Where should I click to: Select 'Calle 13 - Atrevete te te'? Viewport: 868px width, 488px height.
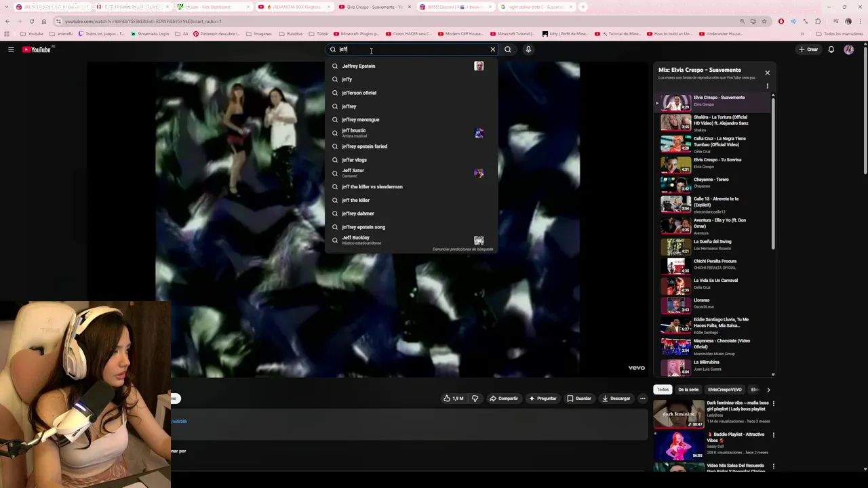point(712,204)
